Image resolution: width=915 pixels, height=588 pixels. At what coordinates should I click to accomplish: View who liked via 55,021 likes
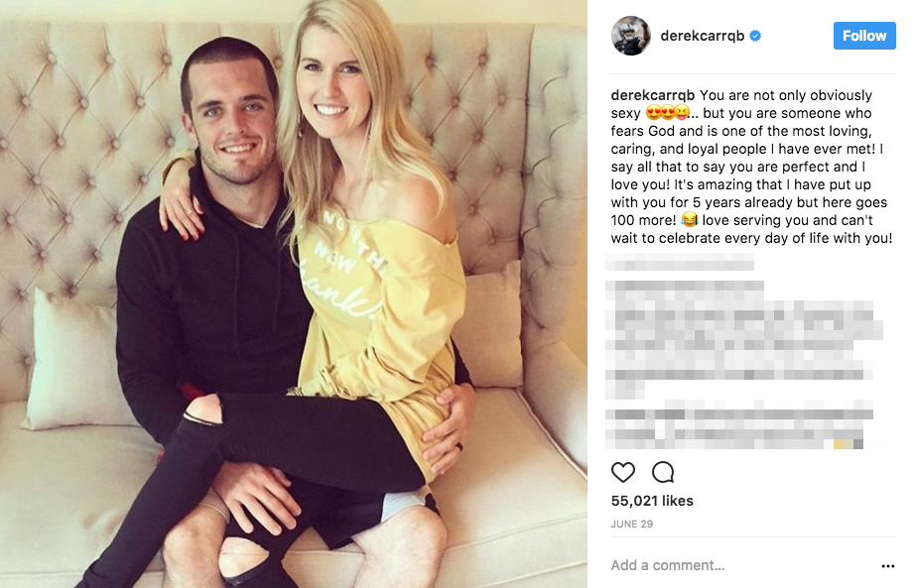[652, 501]
